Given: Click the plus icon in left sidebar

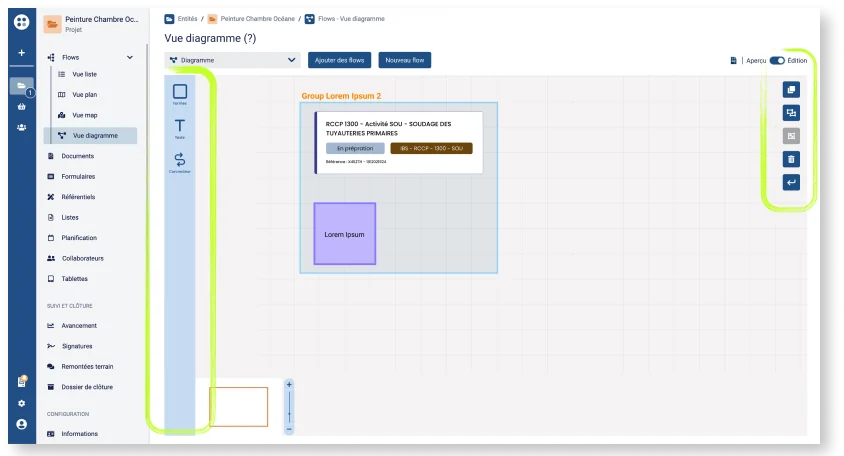Looking at the screenshot, I should [22, 53].
